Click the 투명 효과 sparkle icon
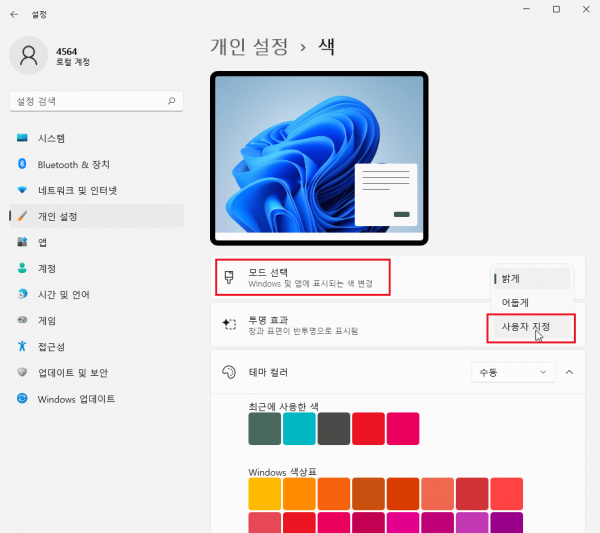600x533 pixels. click(x=229, y=324)
